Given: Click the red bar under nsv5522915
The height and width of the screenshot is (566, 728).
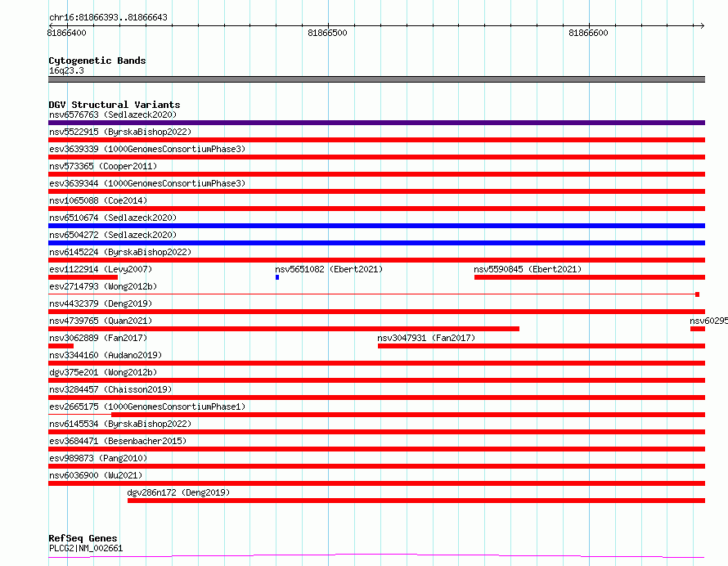Looking at the screenshot, I should (x=376, y=140).
